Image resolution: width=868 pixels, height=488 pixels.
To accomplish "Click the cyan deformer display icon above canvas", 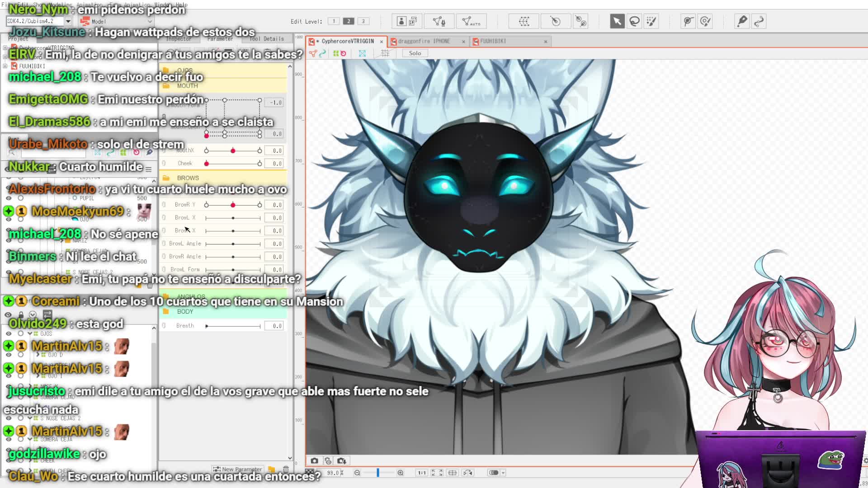I will (362, 53).
